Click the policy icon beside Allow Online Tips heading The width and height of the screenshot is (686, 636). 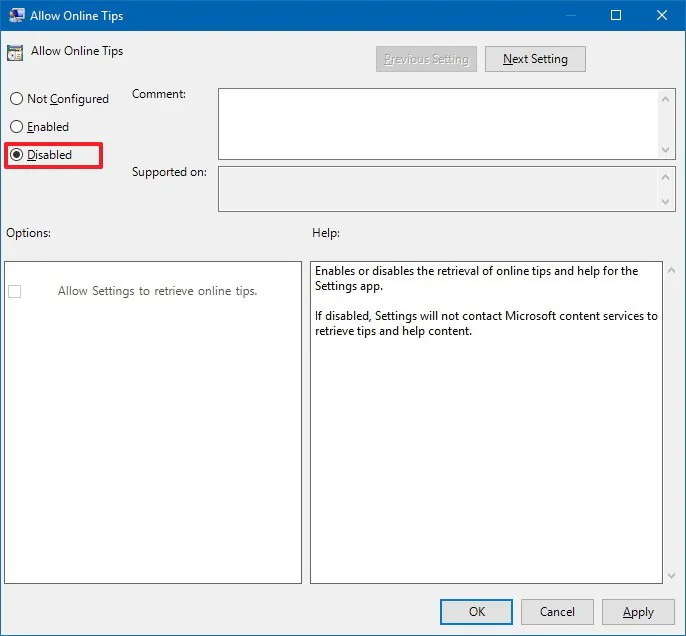pos(15,53)
